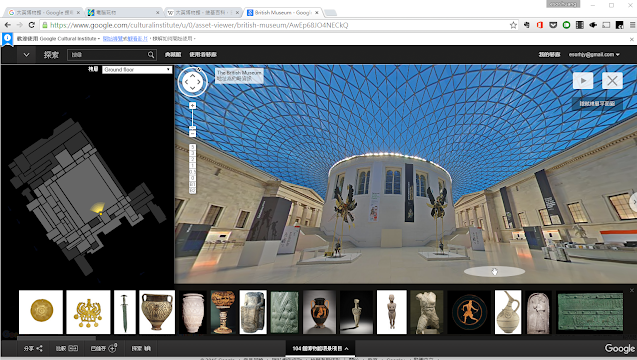Open the gold headdress ornament thumbnail
637x360 pixels.
coord(88,312)
